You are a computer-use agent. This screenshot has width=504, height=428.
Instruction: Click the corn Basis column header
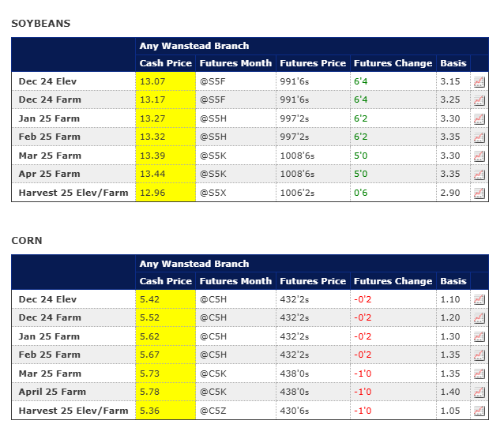(453, 281)
